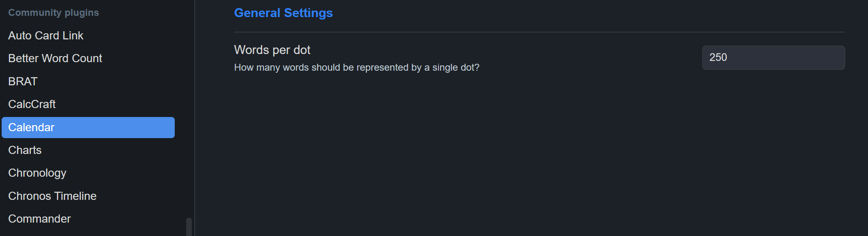The width and height of the screenshot is (868, 236).
Task: Click the General Settings heading
Action: 283,13
